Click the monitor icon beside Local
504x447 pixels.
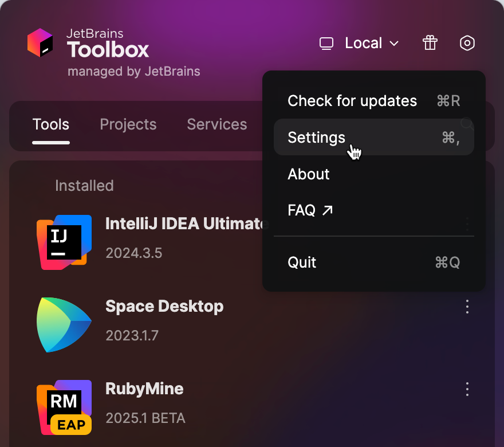326,43
